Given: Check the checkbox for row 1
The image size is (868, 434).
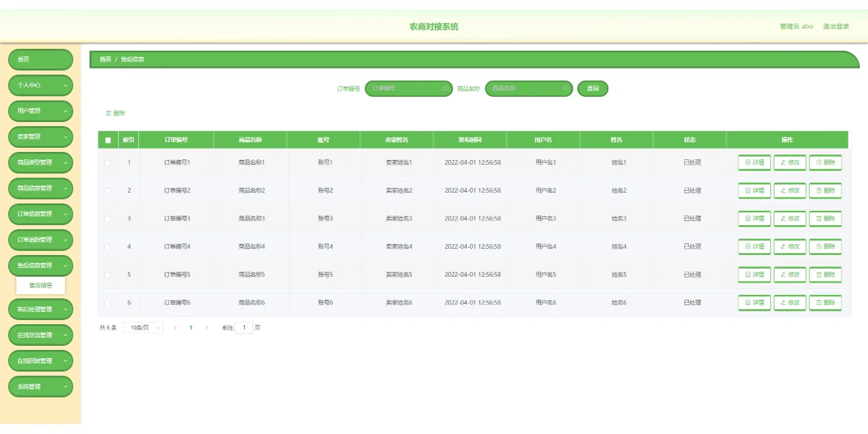Looking at the screenshot, I should tap(106, 162).
